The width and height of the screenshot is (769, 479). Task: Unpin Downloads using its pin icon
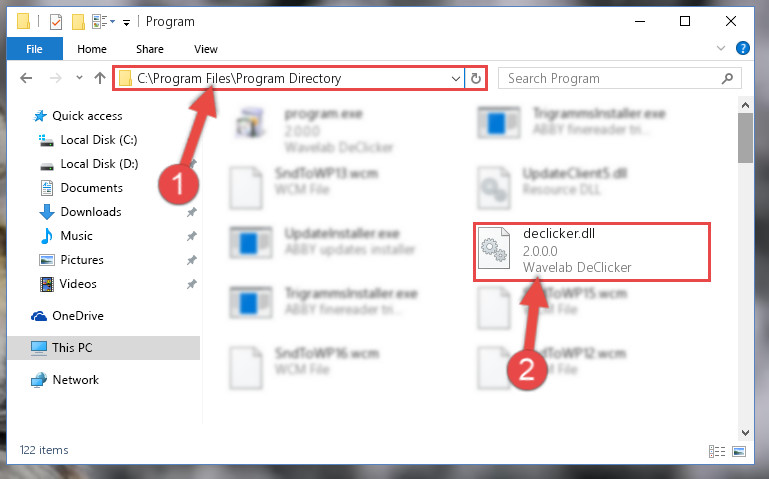(x=191, y=212)
